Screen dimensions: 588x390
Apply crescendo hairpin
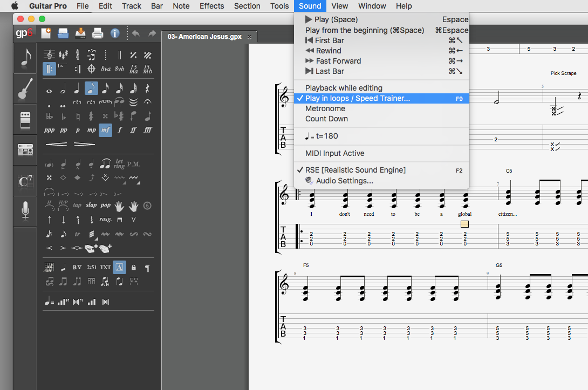(56, 145)
